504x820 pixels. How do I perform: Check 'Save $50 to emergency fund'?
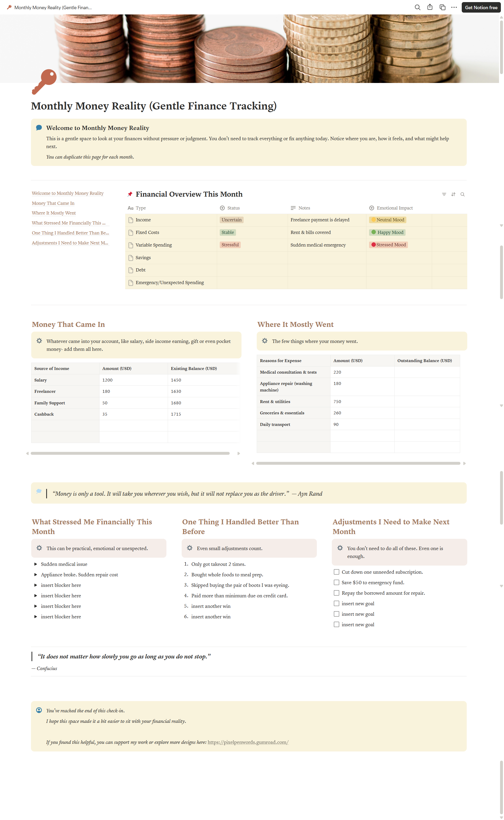pos(336,582)
